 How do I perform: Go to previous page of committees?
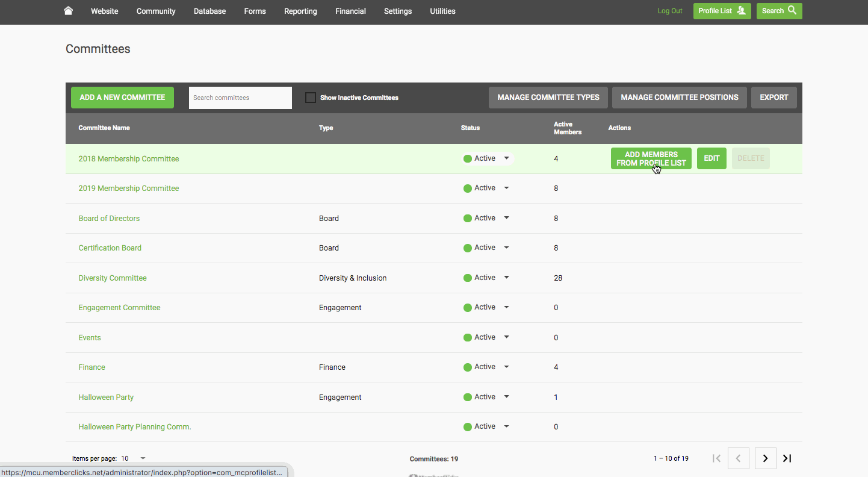point(739,458)
